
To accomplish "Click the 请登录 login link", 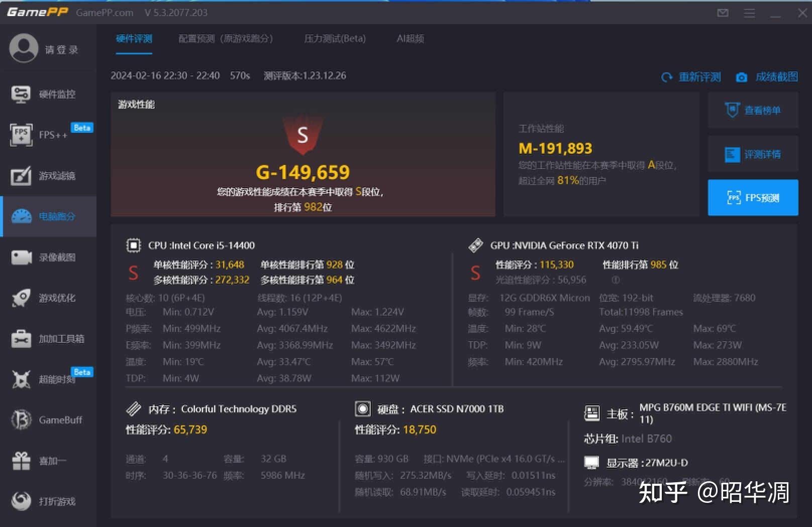I will [x=61, y=49].
